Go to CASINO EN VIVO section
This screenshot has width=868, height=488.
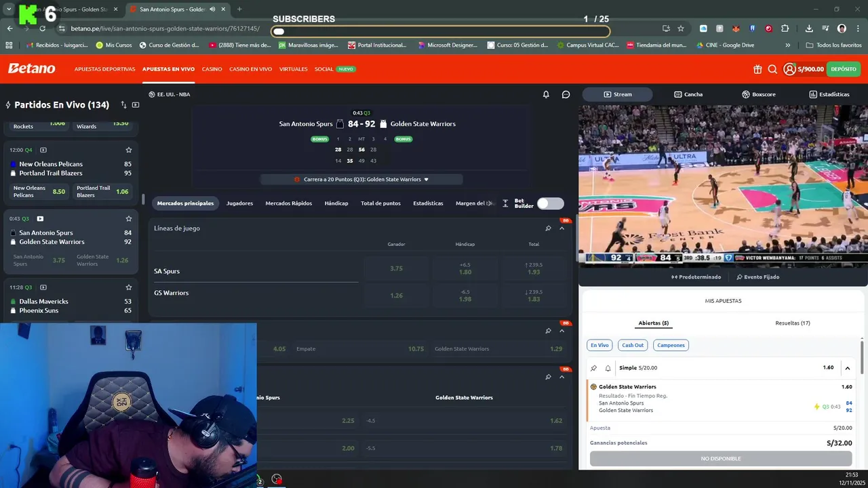click(250, 69)
